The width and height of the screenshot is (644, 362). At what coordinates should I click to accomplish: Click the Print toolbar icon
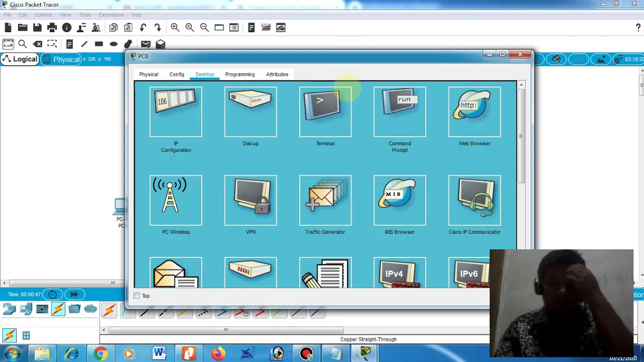pos(52,28)
